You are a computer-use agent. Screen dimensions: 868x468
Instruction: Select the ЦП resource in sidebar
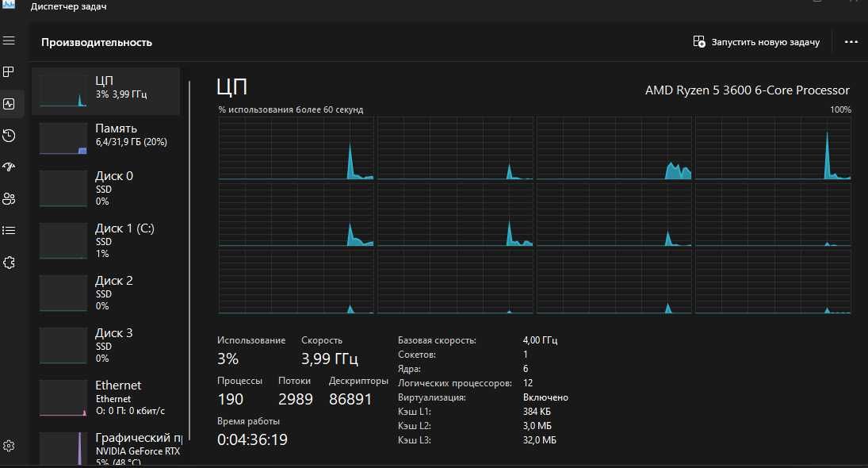click(105, 91)
